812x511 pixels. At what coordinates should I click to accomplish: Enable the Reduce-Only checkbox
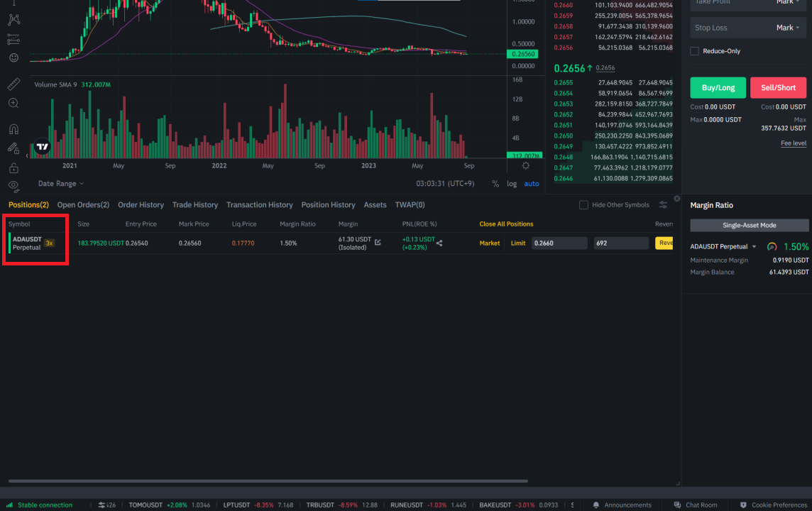tap(694, 51)
